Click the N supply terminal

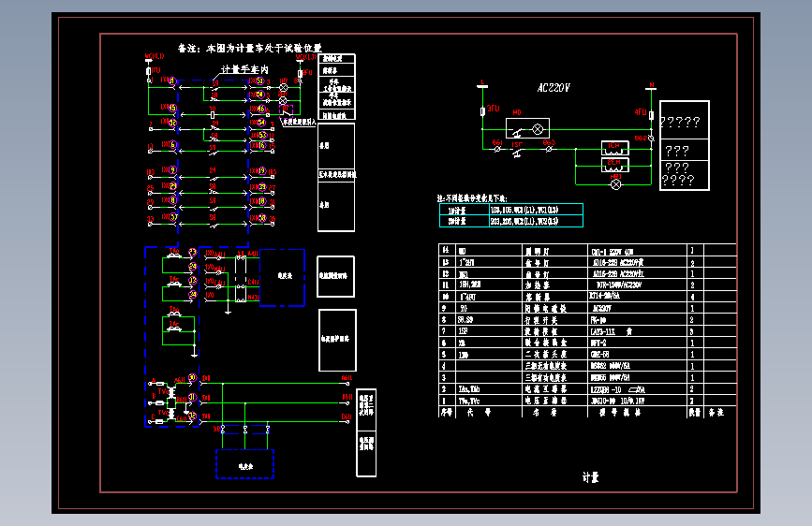pyautogui.click(x=651, y=87)
